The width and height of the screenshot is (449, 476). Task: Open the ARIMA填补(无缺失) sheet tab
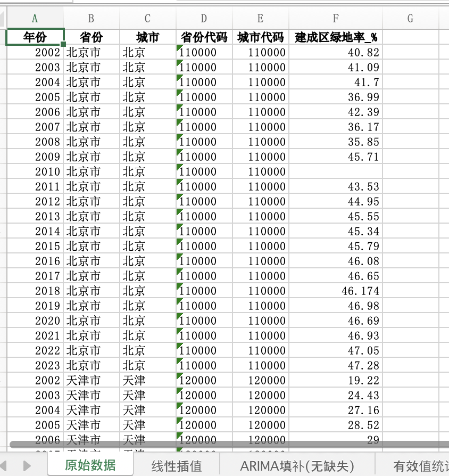pos(297,466)
